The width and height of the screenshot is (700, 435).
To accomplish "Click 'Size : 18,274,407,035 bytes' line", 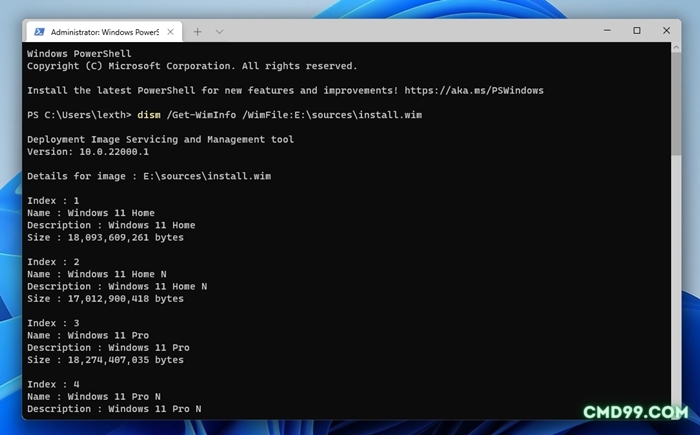I will point(105,360).
